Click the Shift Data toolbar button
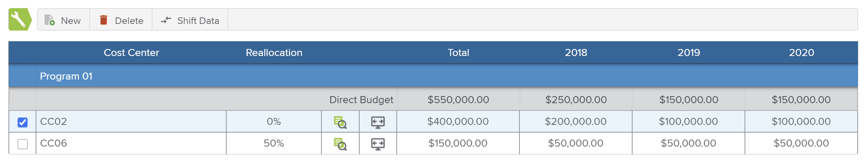This screenshot has height=165, width=868. [190, 20]
